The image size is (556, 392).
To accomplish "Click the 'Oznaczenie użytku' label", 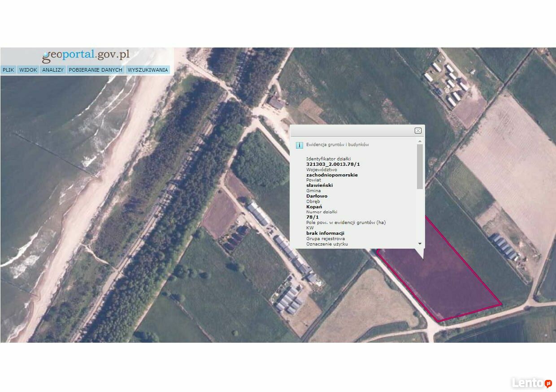I will [327, 244].
